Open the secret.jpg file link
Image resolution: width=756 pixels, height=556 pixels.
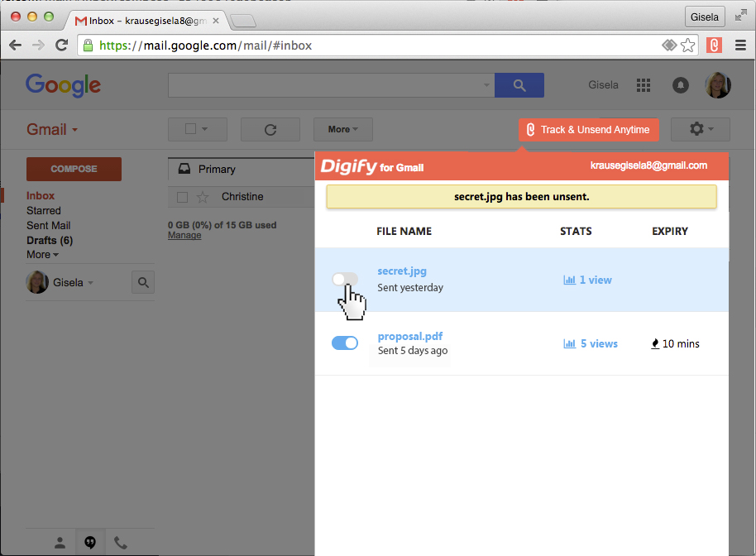coord(402,271)
